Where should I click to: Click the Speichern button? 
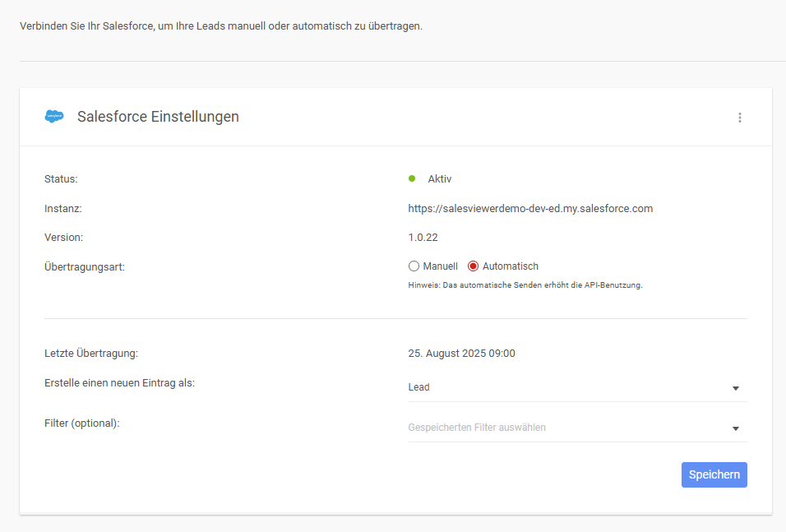click(714, 474)
